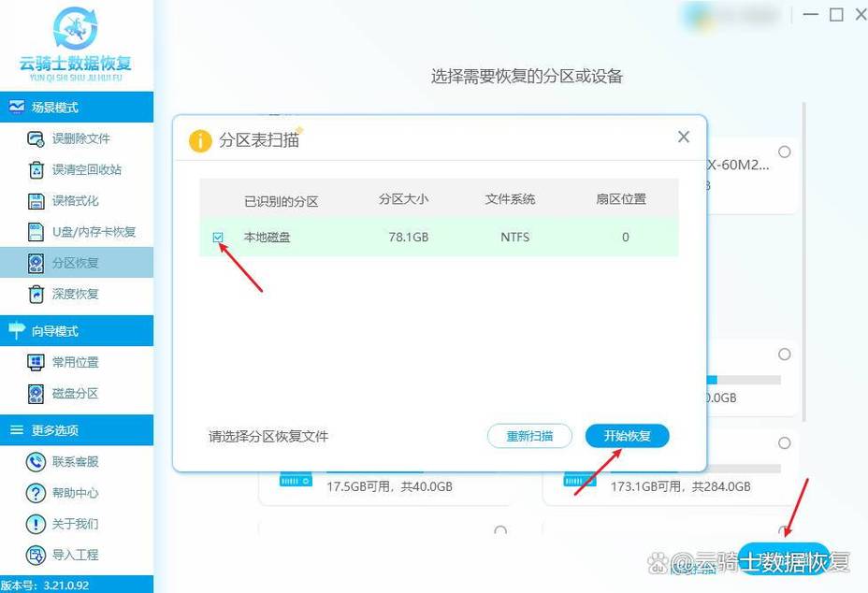The height and width of the screenshot is (593, 868).
Task: Click the 重新扫描 button
Action: click(529, 436)
